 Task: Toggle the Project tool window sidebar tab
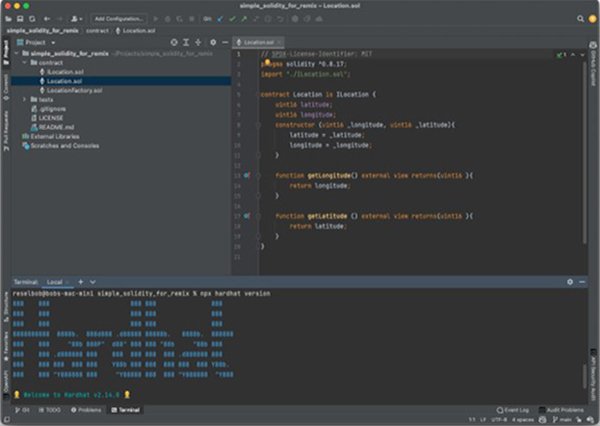point(5,52)
